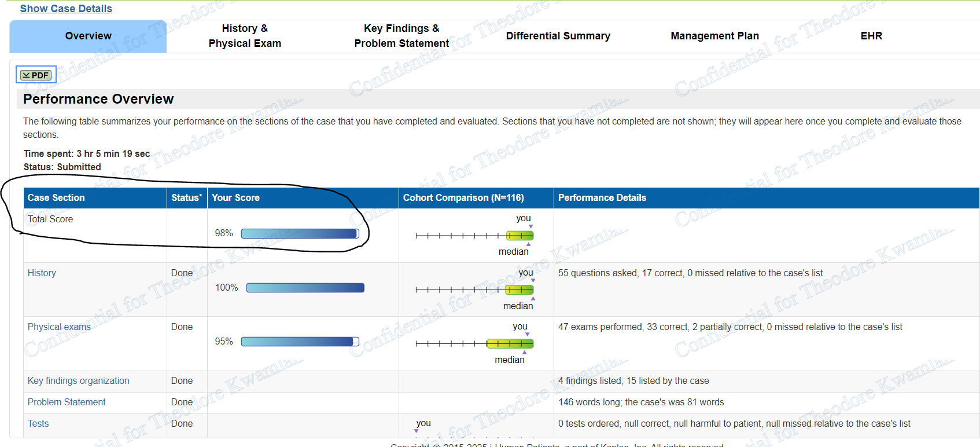Open the Problem Statement section link
The height and width of the screenshot is (447, 980).
pyautogui.click(x=67, y=402)
